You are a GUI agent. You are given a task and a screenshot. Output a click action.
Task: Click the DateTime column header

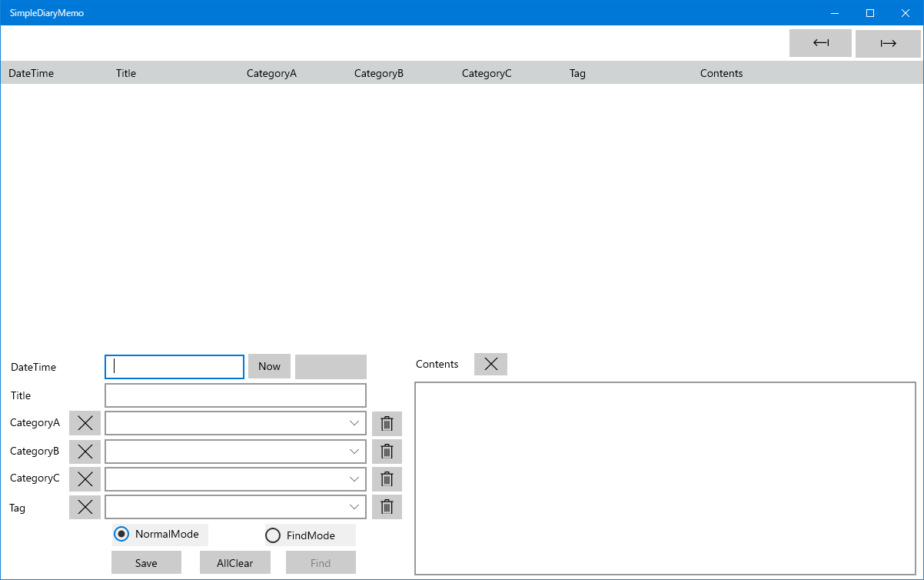(32, 73)
